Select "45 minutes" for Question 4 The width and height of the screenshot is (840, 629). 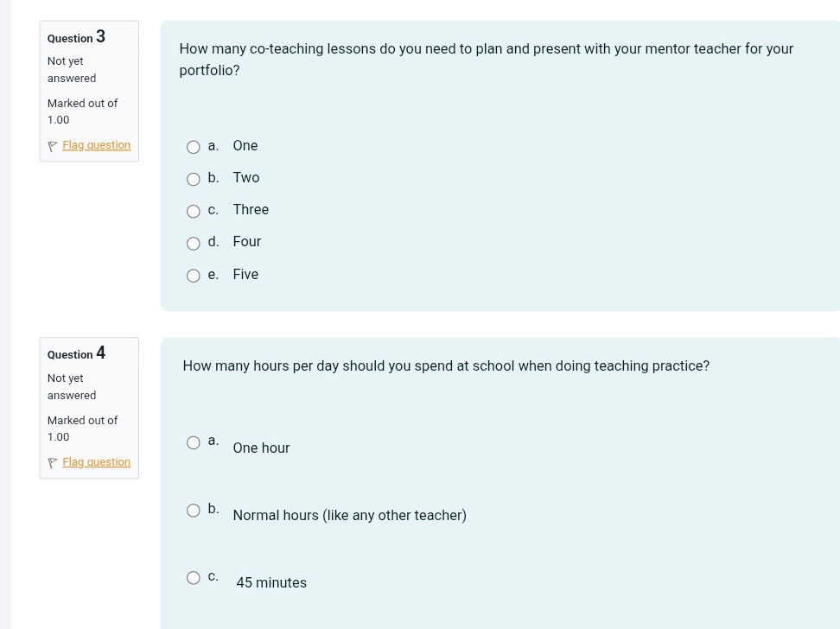tap(193, 577)
